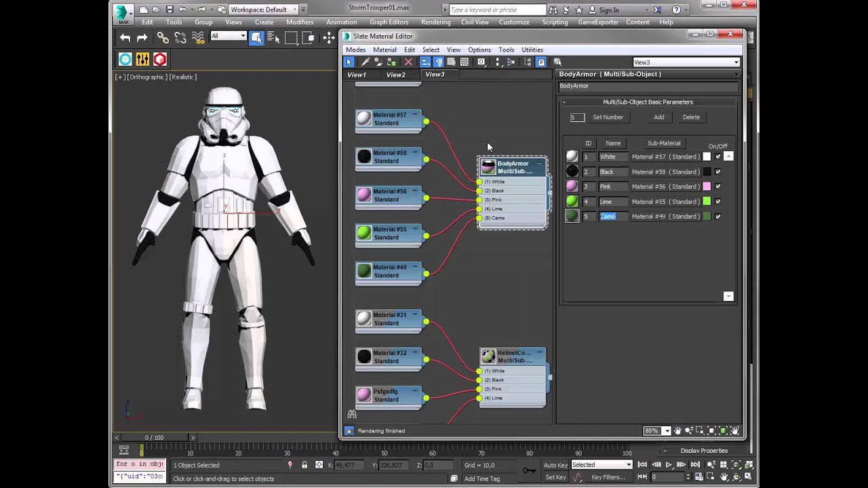The image size is (868, 488).
Task: Click Assign Material to Selection icon
Action: [391, 62]
